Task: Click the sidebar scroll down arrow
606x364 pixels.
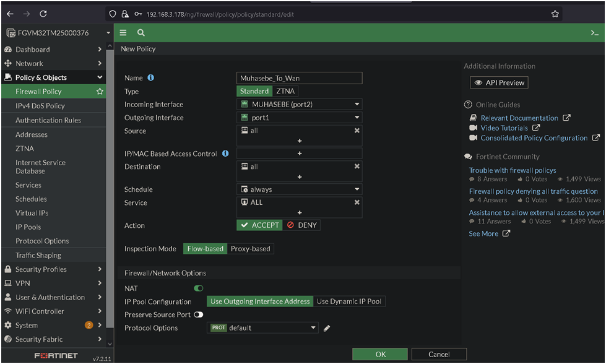Action: pos(110,344)
